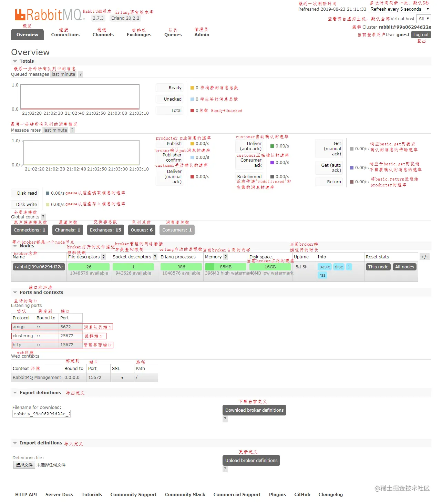
Task: Click Connections: 1 count button
Action: (30, 230)
